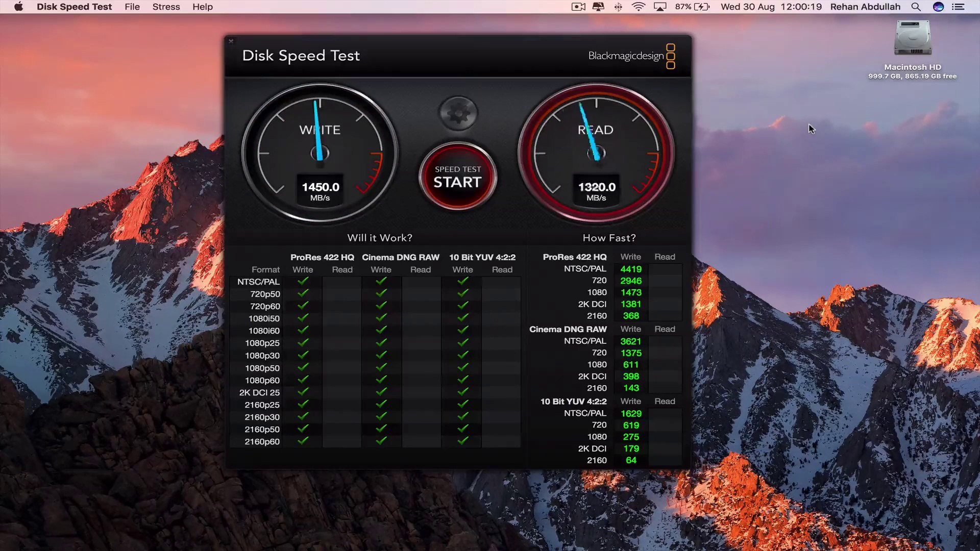Open the Help menu
Image resolution: width=980 pixels, height=551 pixels.
(x=202, y=7)
